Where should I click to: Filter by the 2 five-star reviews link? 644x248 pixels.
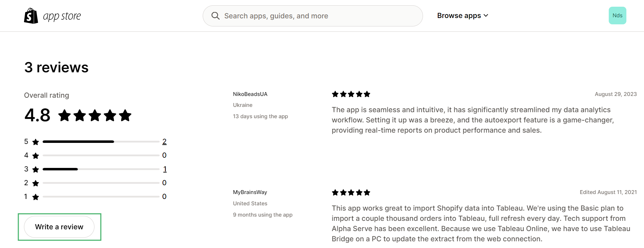(x=164, y=141)
